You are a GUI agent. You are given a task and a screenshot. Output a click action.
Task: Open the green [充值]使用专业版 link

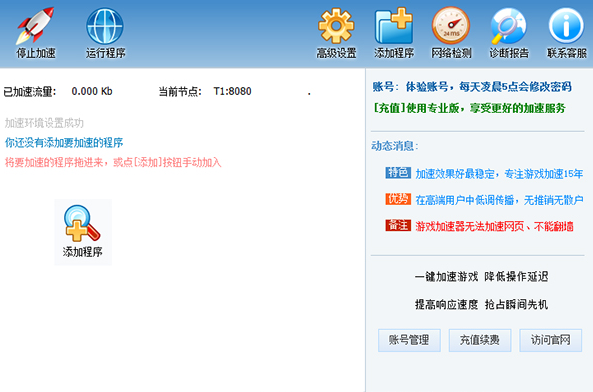pyautogui.click(x=469, y=108)
